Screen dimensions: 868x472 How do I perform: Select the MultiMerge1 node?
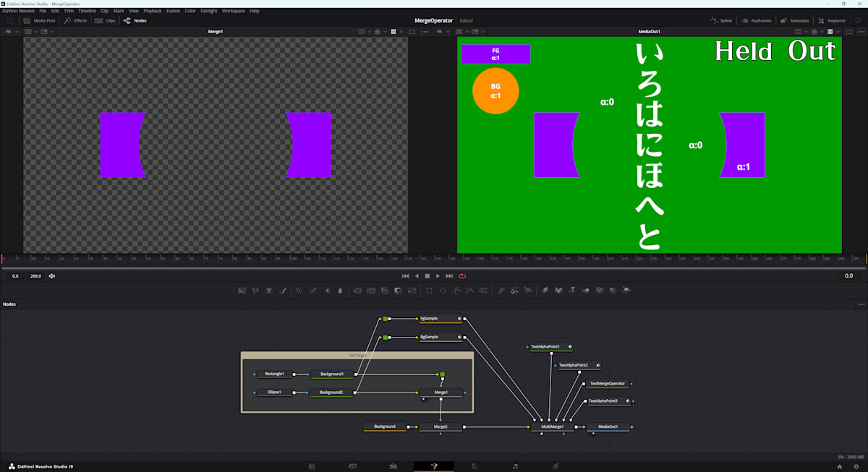[552, 426]
